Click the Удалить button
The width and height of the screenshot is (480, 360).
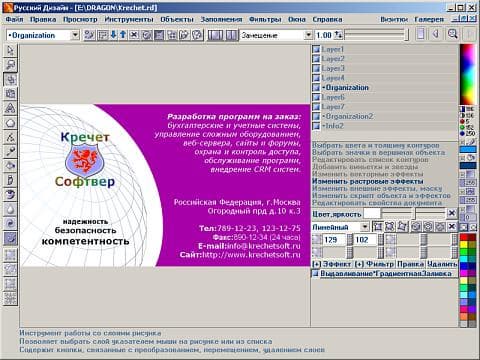coord(442,264)
